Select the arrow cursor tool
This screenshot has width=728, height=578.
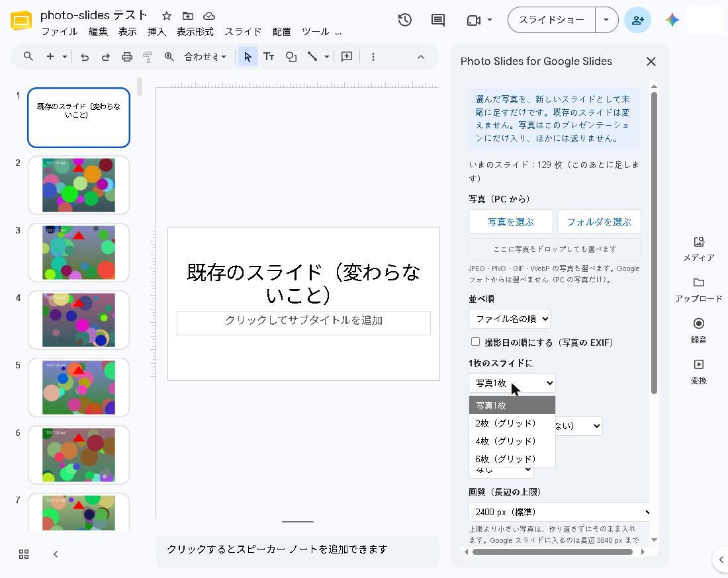(248, 57)
